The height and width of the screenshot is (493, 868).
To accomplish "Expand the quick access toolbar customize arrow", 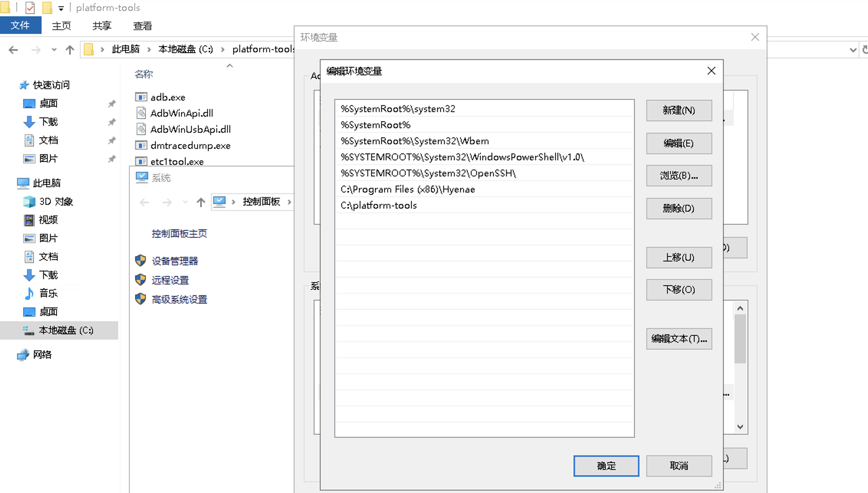I will click(x=61, y=8).
